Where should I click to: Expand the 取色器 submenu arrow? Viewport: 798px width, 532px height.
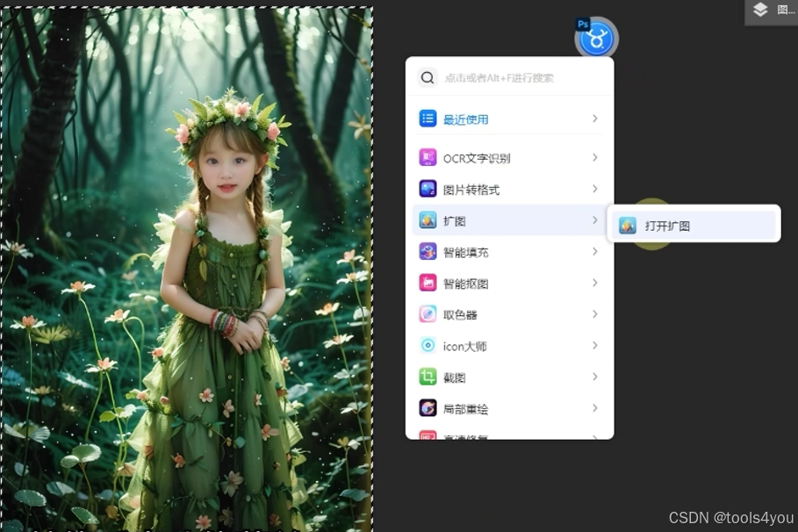point(595,314)
